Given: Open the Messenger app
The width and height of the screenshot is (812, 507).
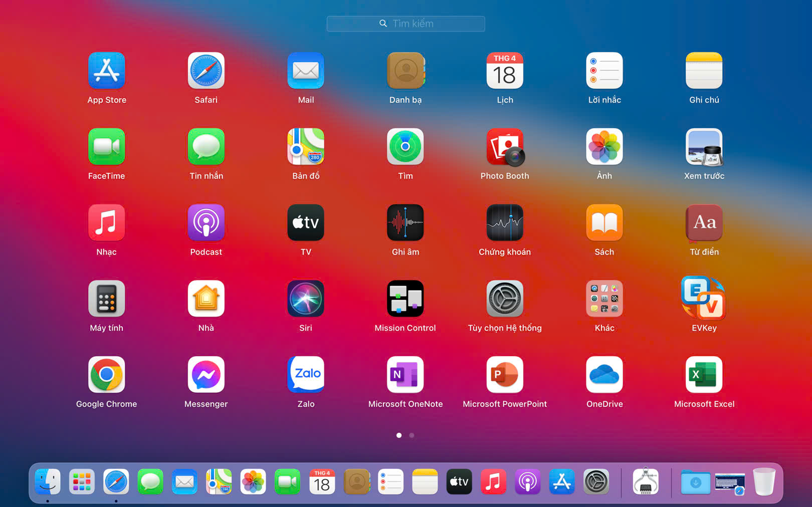Looking at the screenshot, I should click(206, 375).
